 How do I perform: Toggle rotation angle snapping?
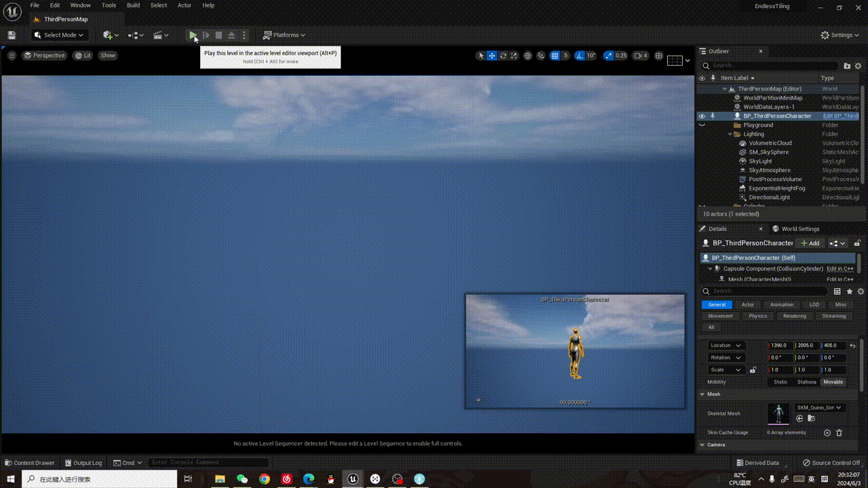(580, 56)
